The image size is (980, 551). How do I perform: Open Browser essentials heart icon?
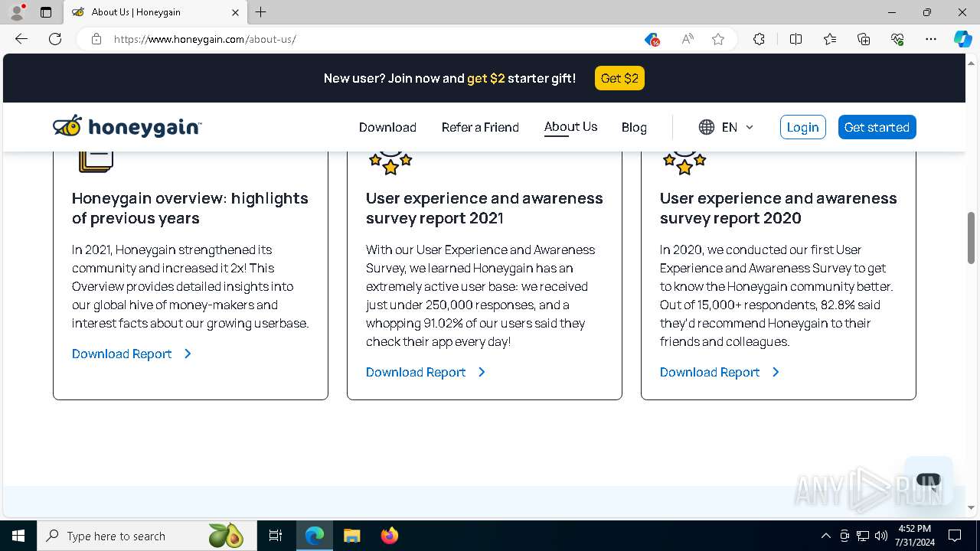(897, 39)
